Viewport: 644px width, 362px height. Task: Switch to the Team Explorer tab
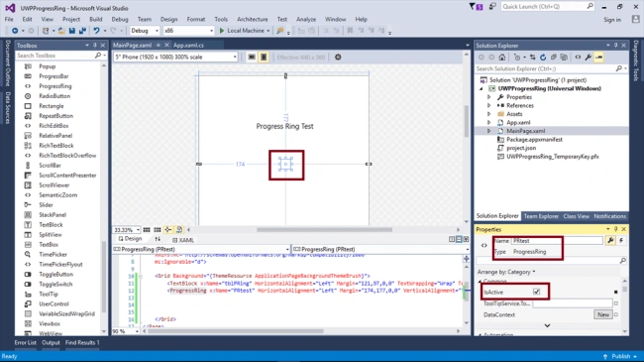pyautogui.click(x=541, y=216)
